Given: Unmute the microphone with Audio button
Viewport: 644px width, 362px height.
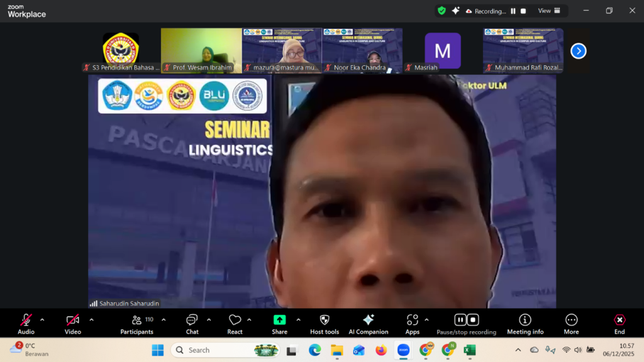Looking at the screenshot, I should click(26, 323).
